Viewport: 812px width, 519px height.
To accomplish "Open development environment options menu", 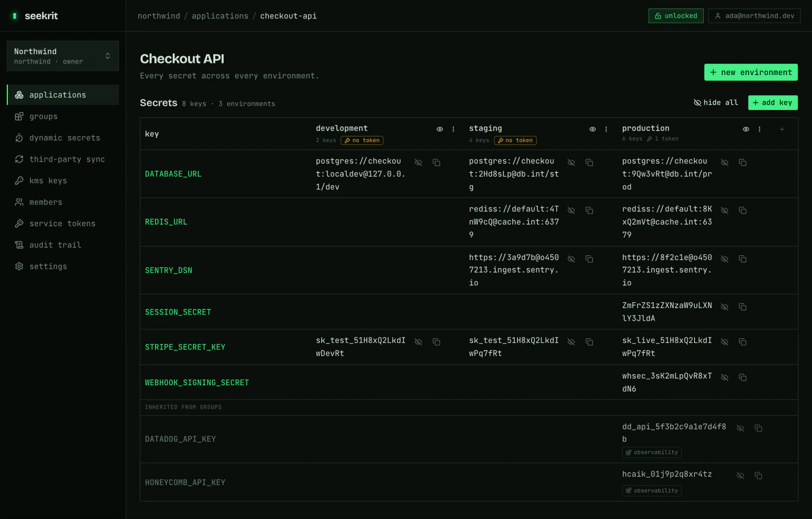I will pos(453,129).
